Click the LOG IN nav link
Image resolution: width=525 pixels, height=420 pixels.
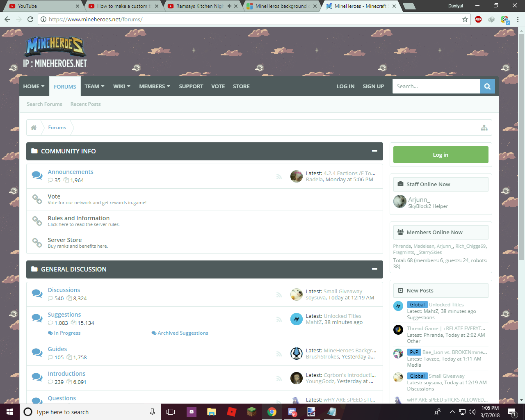(x=345, y=86)
